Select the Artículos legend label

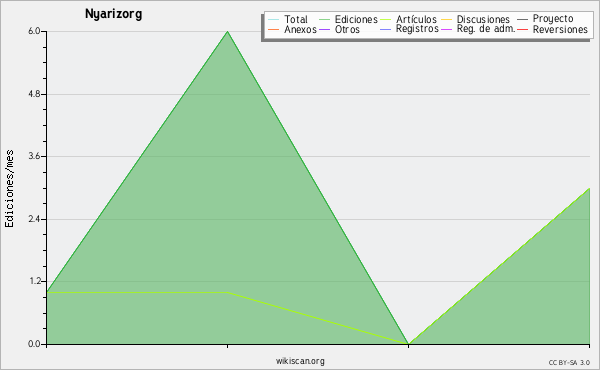tap(416, 19)
